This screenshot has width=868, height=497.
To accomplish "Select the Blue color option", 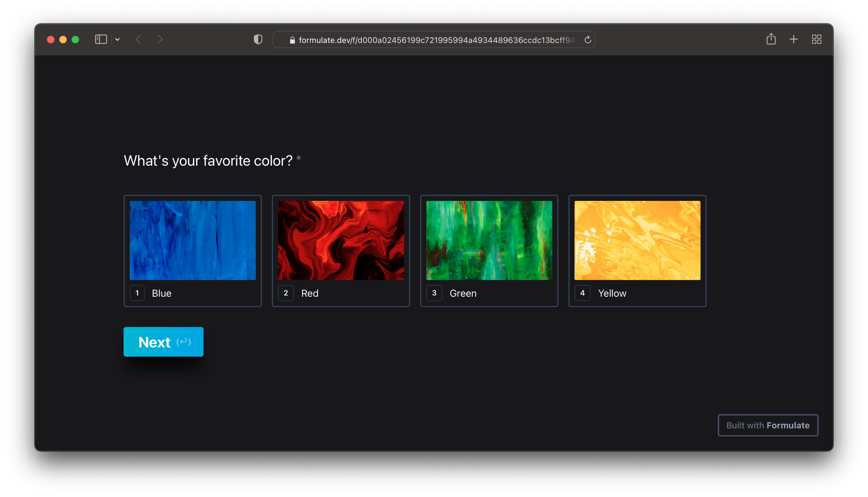I will 162,293.
